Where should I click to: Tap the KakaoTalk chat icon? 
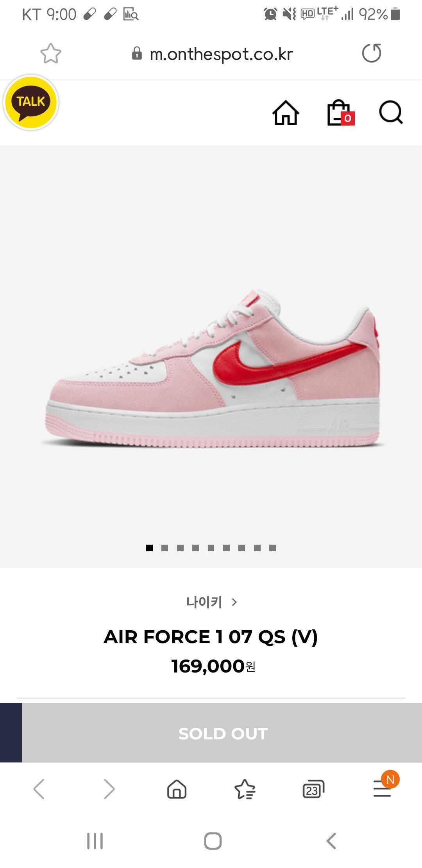pos(31,102)
